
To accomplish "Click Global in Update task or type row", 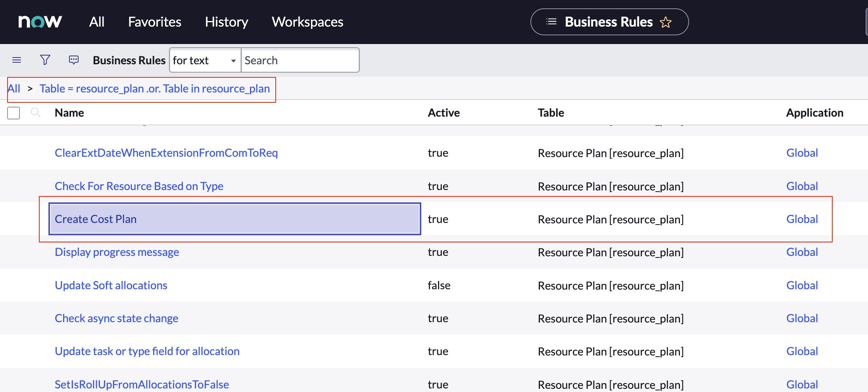I will 802,351.
